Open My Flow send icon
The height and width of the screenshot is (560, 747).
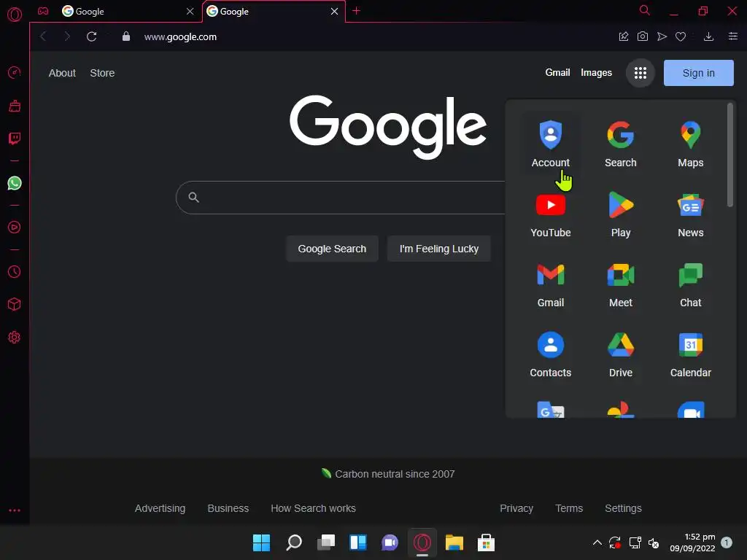(x=662, y=36)
